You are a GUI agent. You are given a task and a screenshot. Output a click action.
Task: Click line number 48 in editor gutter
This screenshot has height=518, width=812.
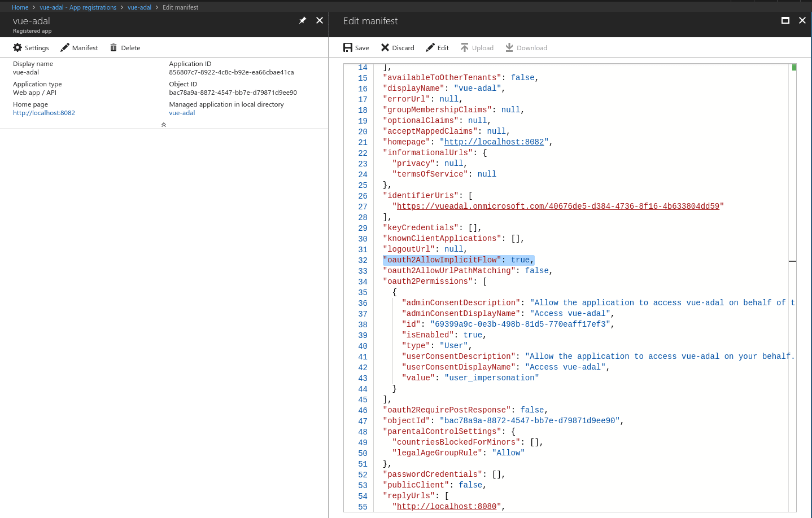[363, 432]
